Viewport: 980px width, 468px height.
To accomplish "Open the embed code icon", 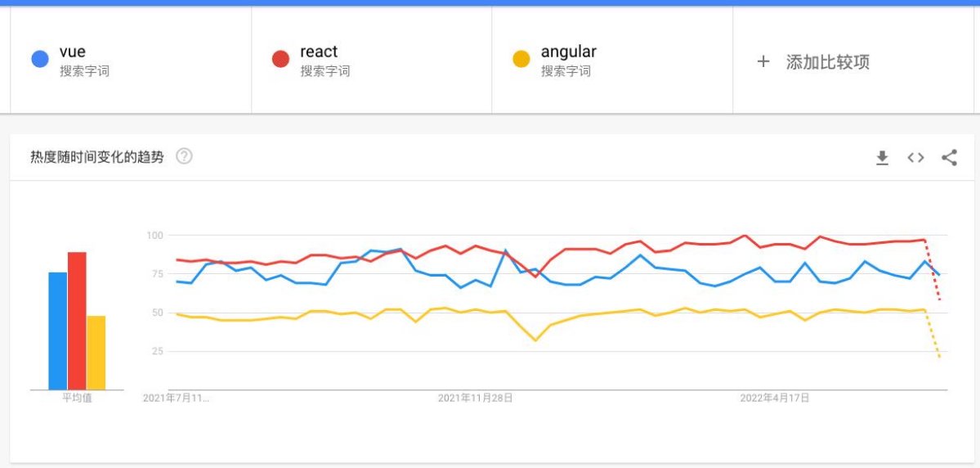I will click(x=915, y=158).
